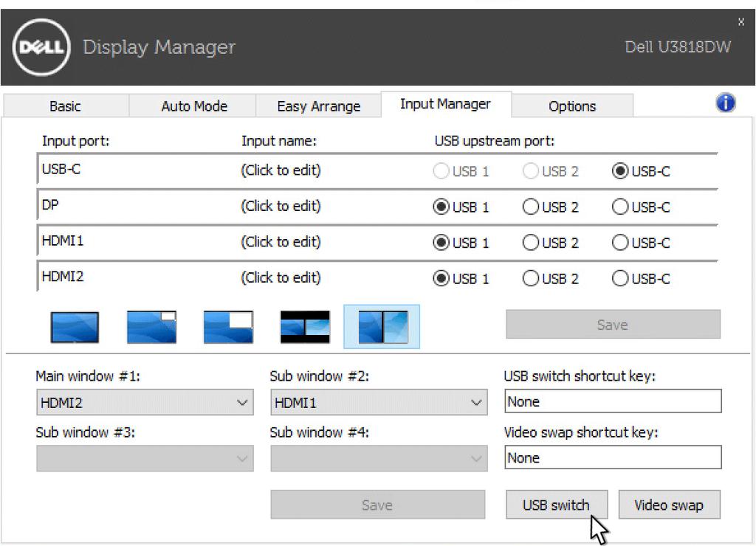Image resolution: width=756 pixels, height=546 pixels.
Task: Click the USB switch shortcut key field
Action: click(613, 401)
